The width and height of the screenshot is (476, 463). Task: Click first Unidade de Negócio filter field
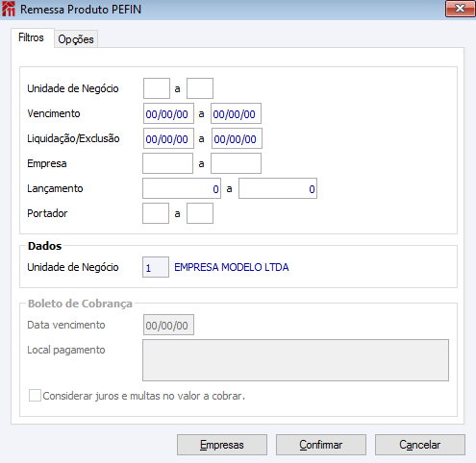(157, 88)
